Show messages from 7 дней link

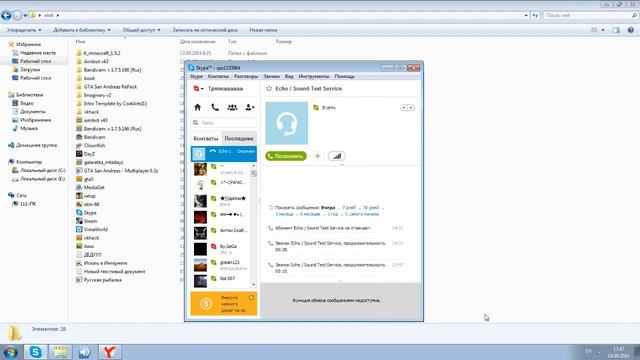tap(349, 208)
